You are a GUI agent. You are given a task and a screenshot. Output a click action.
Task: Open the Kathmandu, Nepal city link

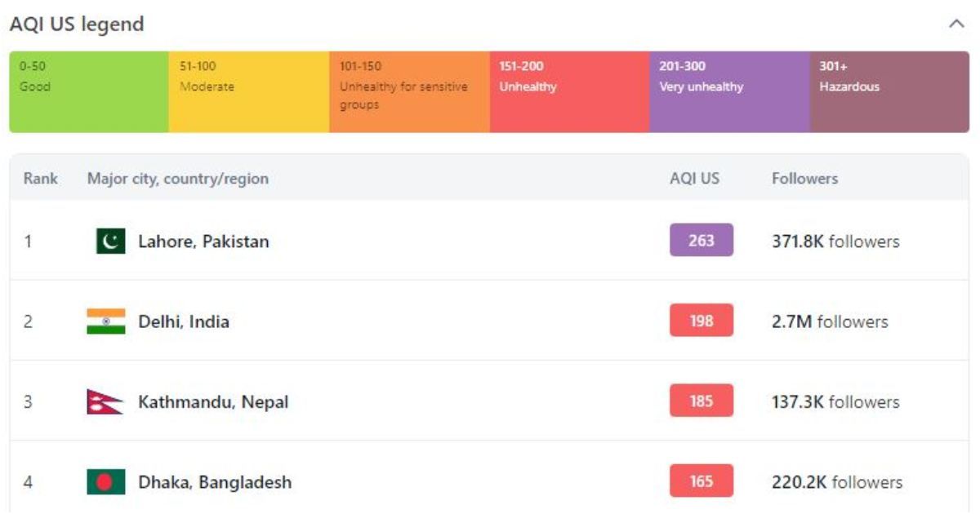pos(213,402)
